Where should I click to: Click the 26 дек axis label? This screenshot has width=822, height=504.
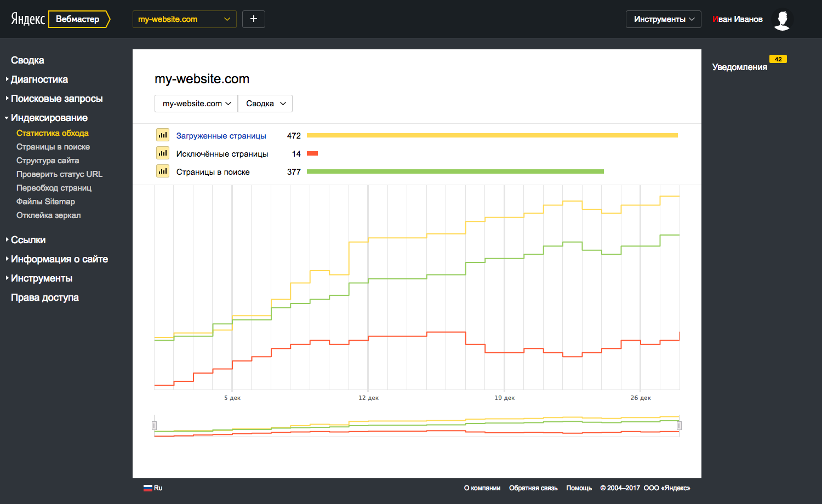640,398
